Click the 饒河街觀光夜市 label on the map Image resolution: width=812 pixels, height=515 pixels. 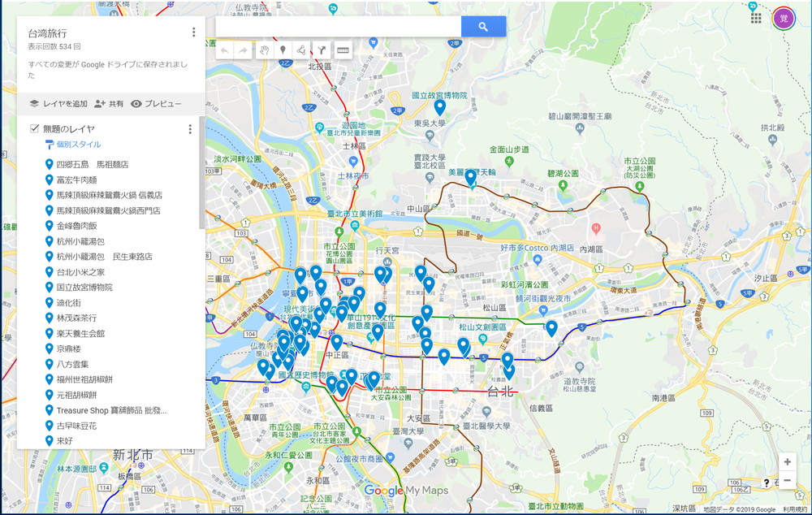[x=543, y=298]
